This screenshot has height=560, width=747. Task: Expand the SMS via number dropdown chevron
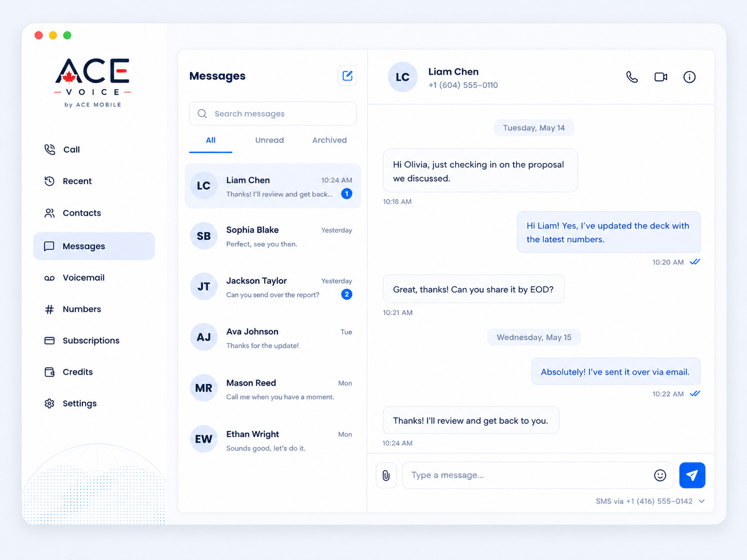pyautogui.click(x=702, y=501)
